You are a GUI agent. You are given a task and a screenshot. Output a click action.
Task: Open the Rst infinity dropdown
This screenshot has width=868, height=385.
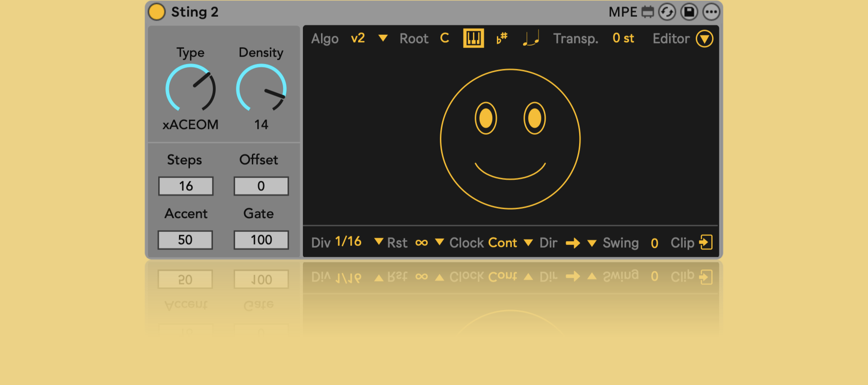[429, 243]
